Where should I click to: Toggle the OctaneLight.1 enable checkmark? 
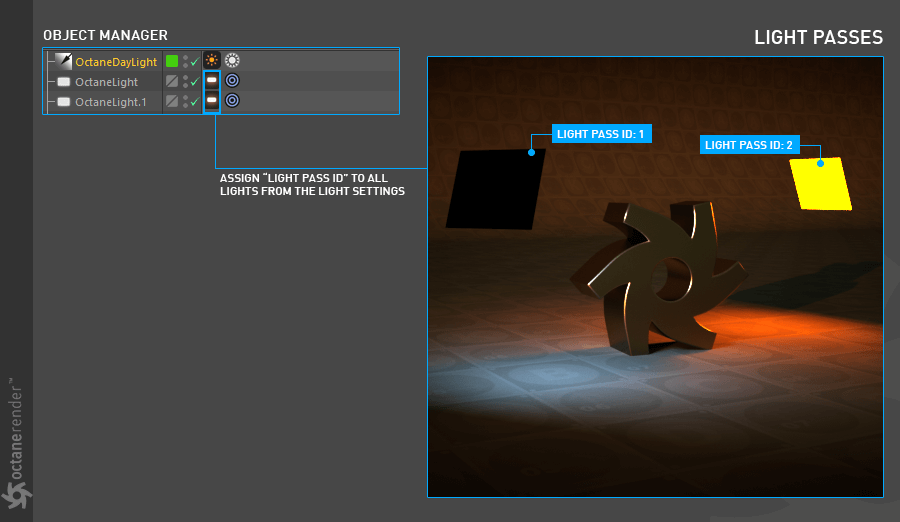pyautogui.click(x=195, y=102)
